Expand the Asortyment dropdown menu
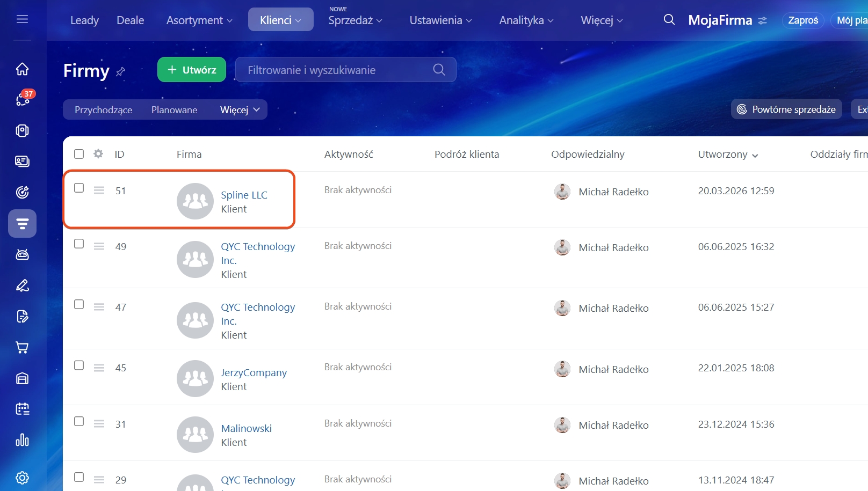 [199, 20]
